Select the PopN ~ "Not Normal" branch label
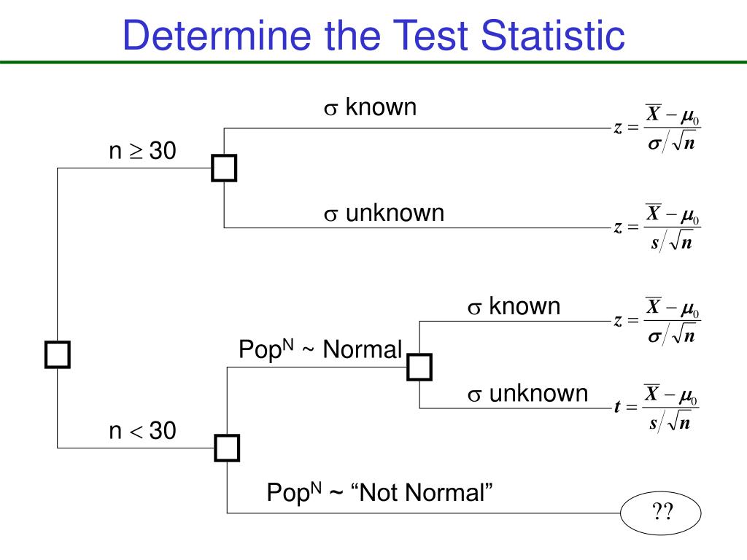 click(x=379, y=492)
